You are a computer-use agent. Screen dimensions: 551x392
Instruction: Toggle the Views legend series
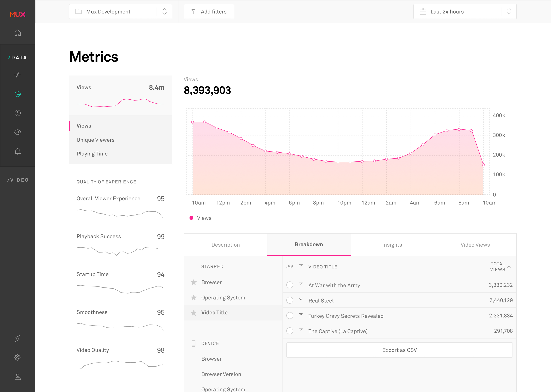point(200,218)
